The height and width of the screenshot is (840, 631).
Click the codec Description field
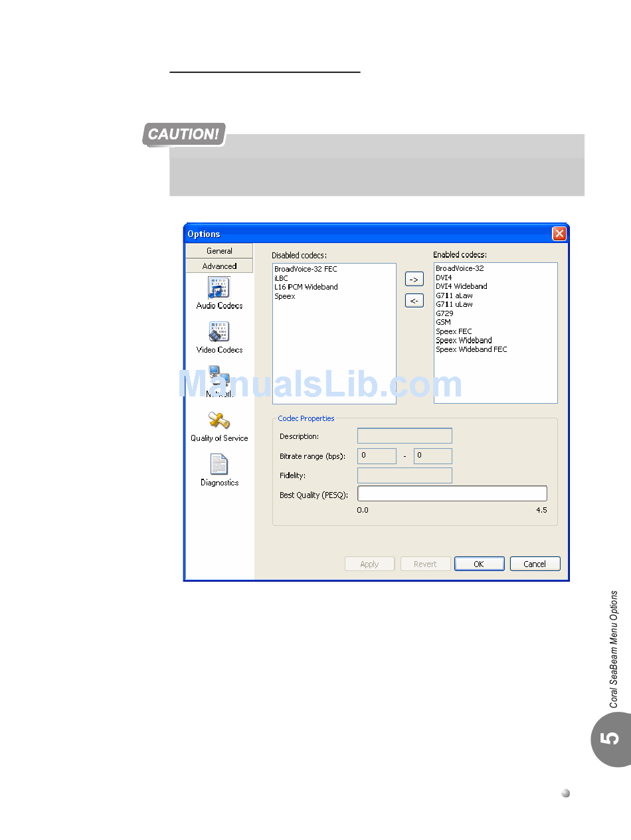coord(405,436)
